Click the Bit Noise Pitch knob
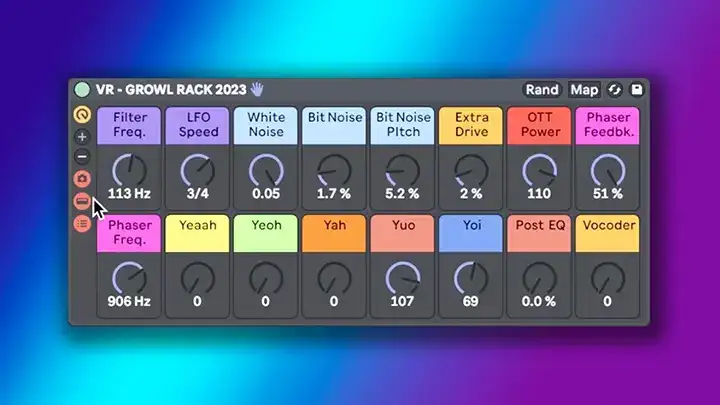This screenshot has width=720, height=405. pos(402,171)
